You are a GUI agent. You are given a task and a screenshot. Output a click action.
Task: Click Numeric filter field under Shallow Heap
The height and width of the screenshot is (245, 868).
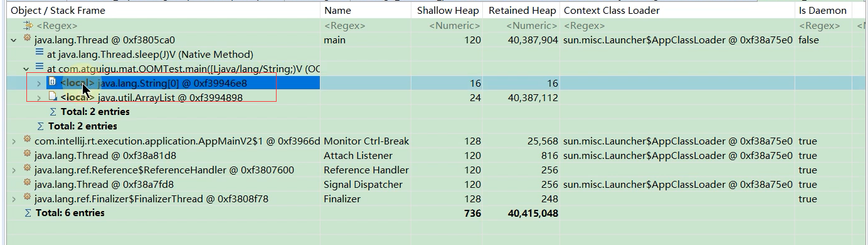pyautogui.click(x=448, y=26)
